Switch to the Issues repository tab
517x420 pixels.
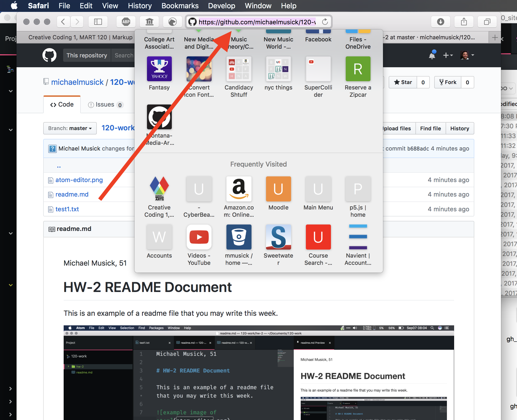[x=106, y=104]
